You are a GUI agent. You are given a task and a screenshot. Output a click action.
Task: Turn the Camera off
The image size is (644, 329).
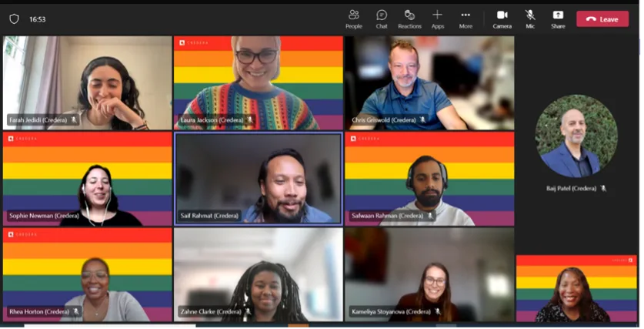[502, 19]
